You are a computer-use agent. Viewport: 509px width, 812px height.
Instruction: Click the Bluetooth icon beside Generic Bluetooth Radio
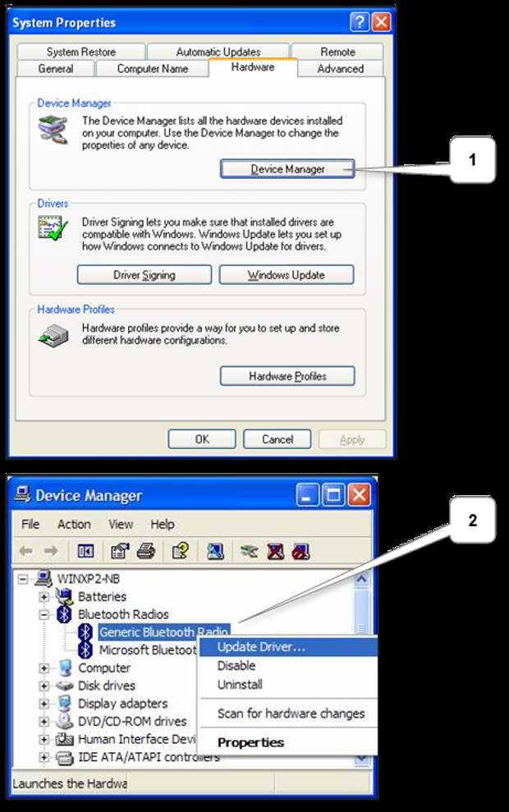pyautogui.click(x=85, y=632)
